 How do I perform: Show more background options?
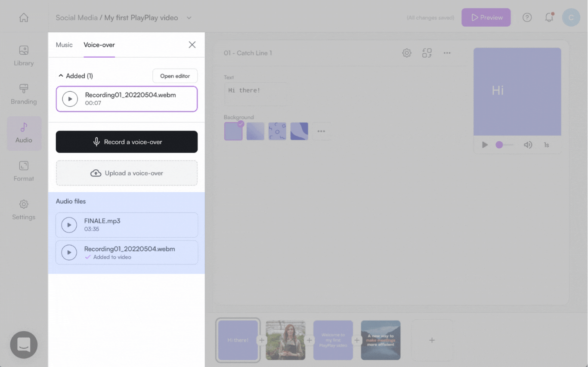point(321,131)
